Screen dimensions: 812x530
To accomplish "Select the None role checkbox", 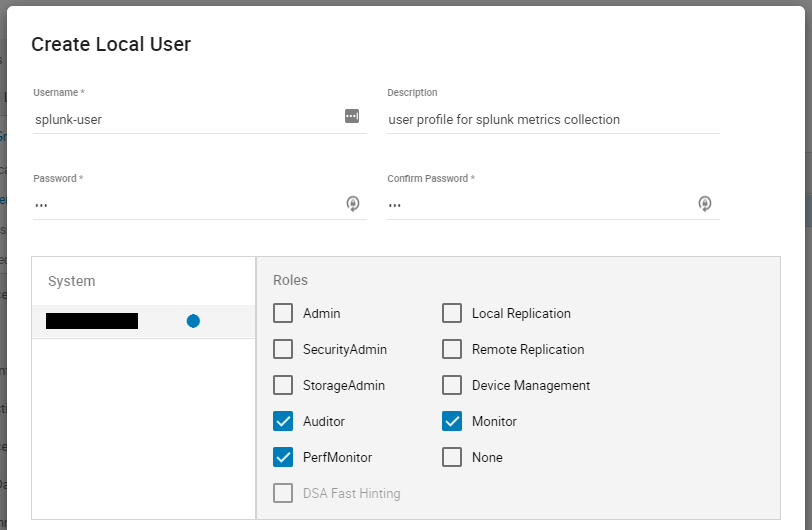I will [452, 457].
